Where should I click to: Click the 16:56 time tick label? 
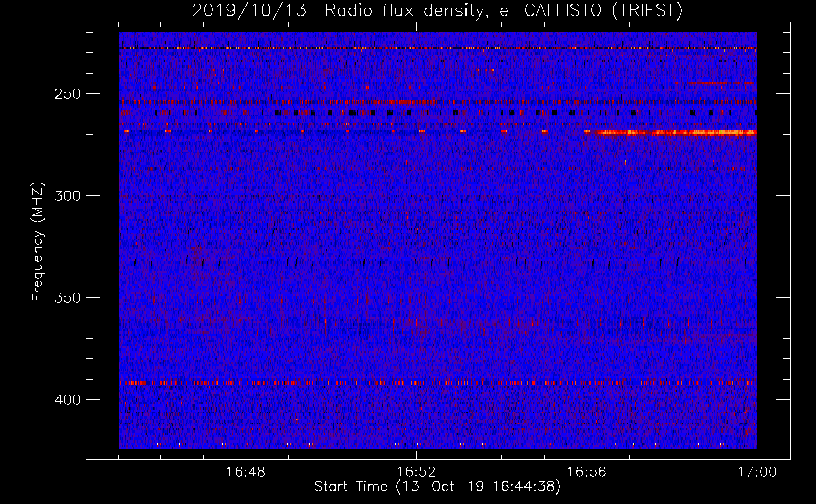(x=587, y=472)
